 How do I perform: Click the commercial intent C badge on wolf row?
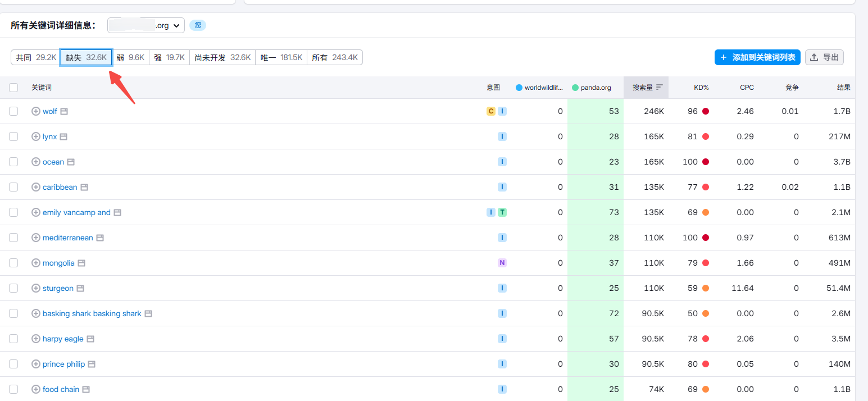(x=490, y=111)
